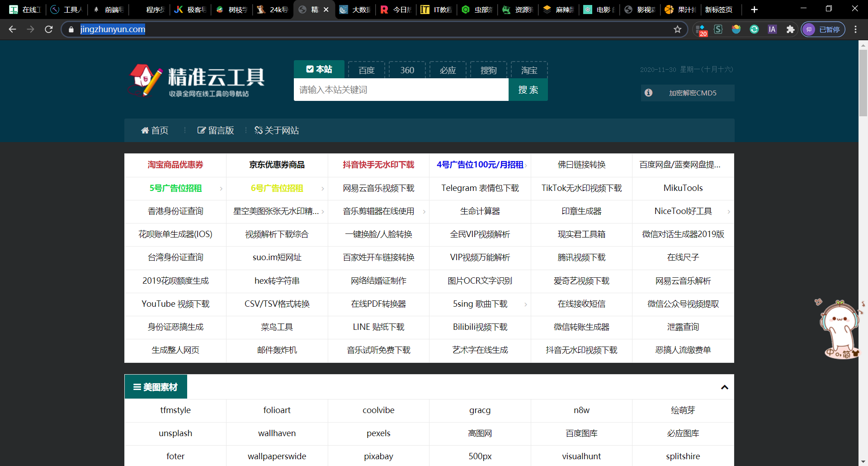Click the fruit bowl extension icon

point(736,29)
